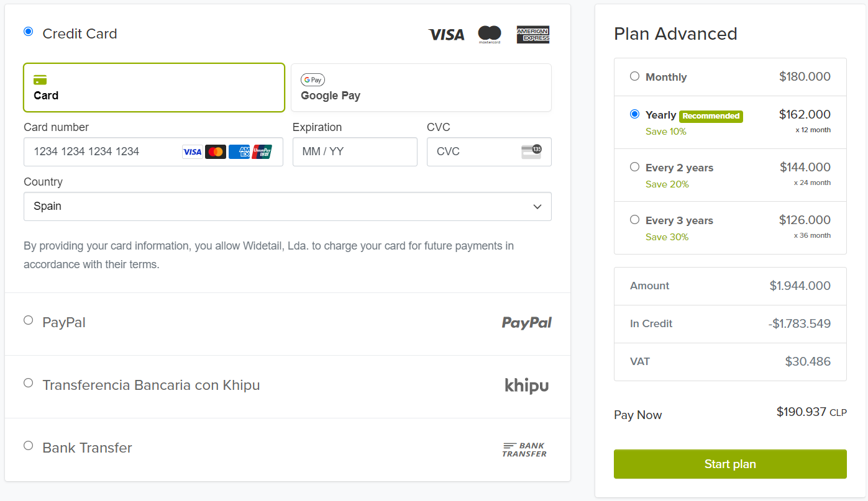868x501 pixels.
Task: Click the American Express logo in the header
Action: tap(533, 35)
